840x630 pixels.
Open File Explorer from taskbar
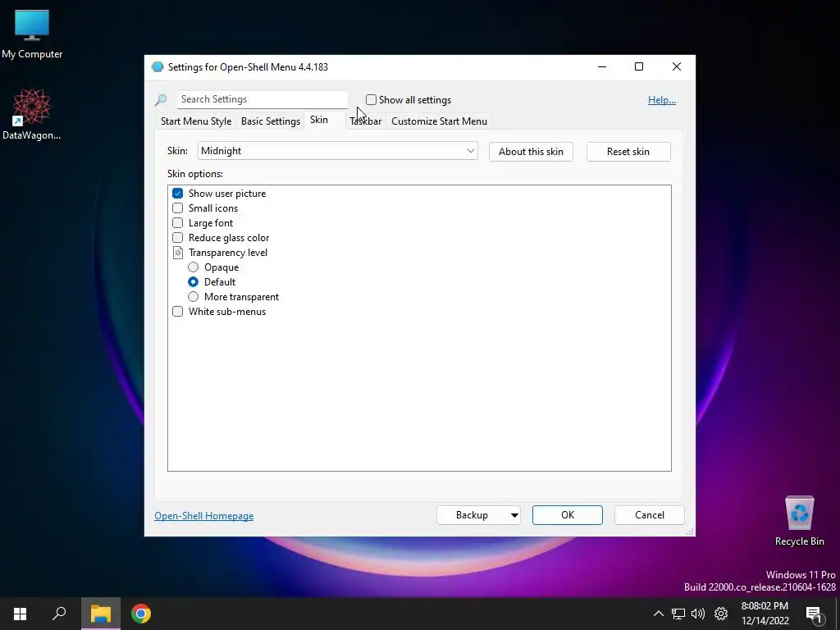tap(101, 614)
